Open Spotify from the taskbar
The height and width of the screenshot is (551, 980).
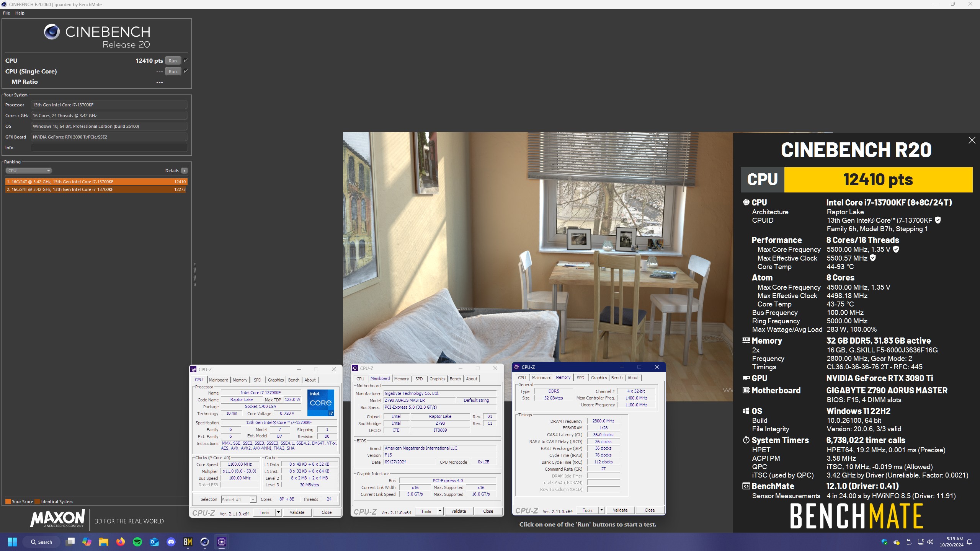click(137, 542)
